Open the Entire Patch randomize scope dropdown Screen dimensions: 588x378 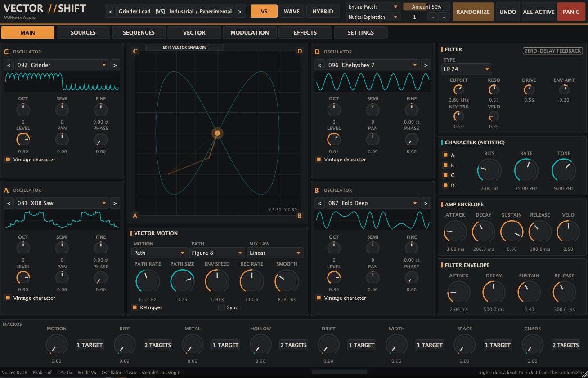373,7
